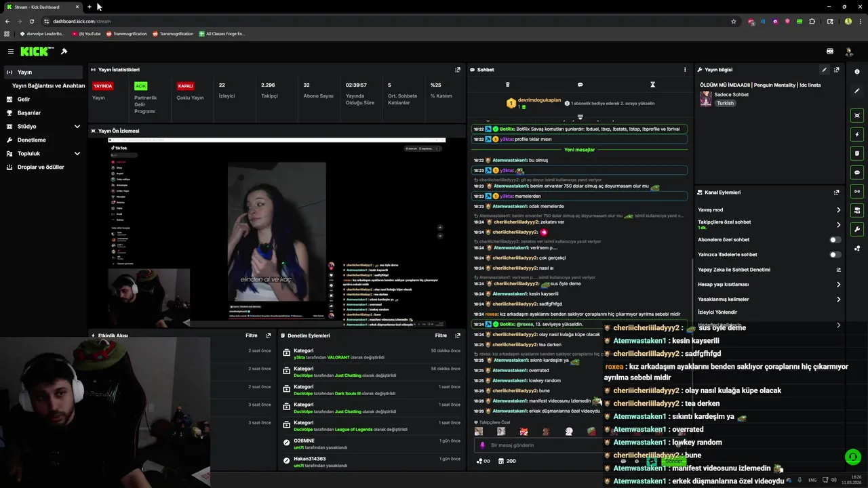Open the hamburger menu next to Kick logo
This screenshot has width=868, height=488.
[11, 52]
